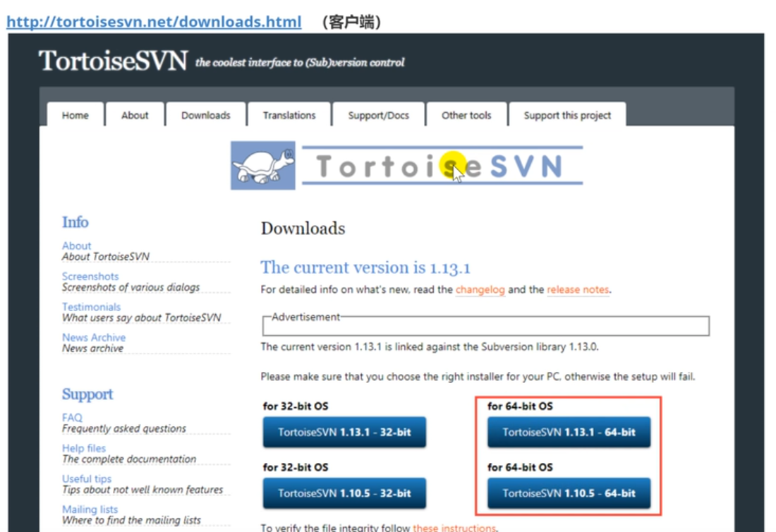Screen dimensions: 776x532
Task: Open the Other tools tab
Action: click(x=467, y=115)
